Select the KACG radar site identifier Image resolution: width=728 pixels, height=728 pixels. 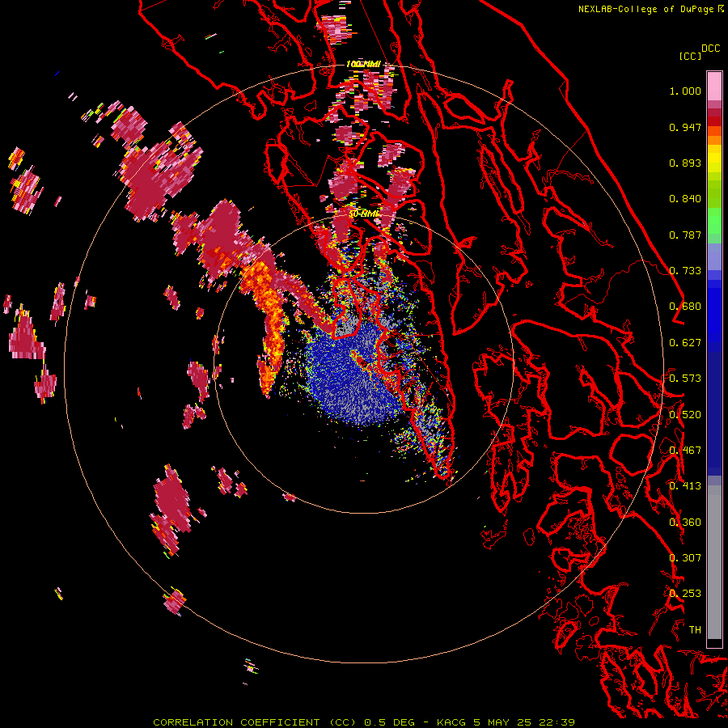(x=451, y=722)
